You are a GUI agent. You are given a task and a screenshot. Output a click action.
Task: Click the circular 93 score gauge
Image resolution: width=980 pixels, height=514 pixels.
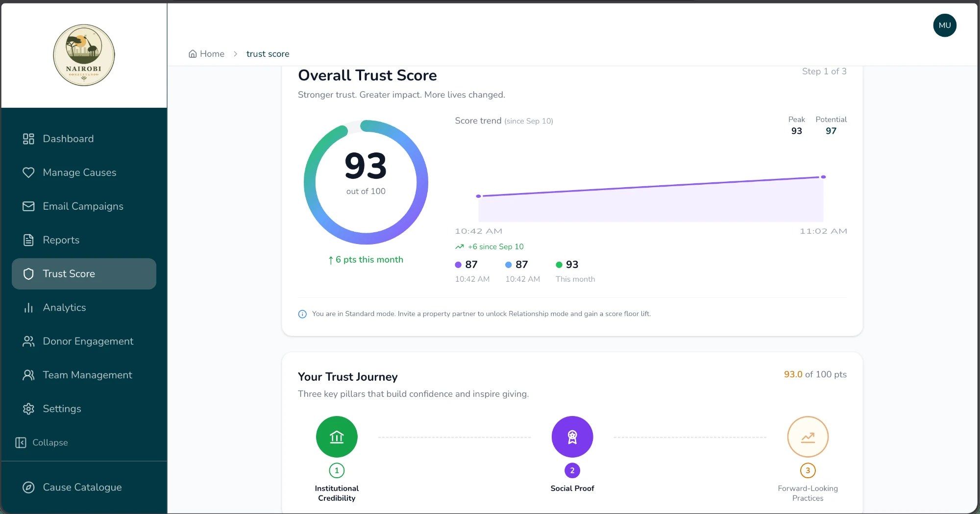(x=366, y=182)
